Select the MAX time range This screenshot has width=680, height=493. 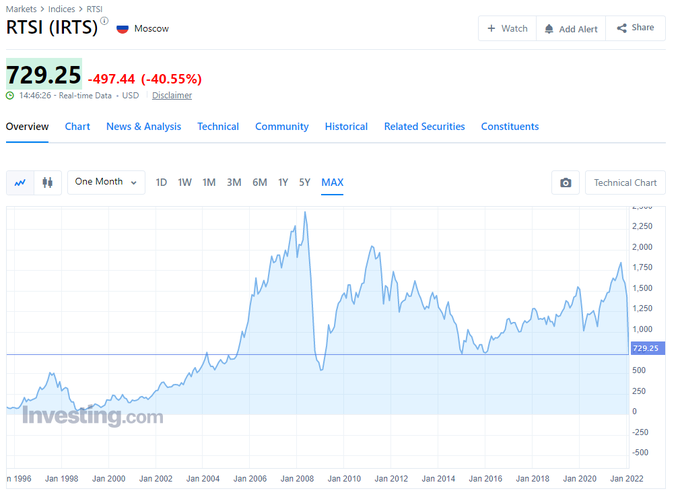[x=332, y=183]
